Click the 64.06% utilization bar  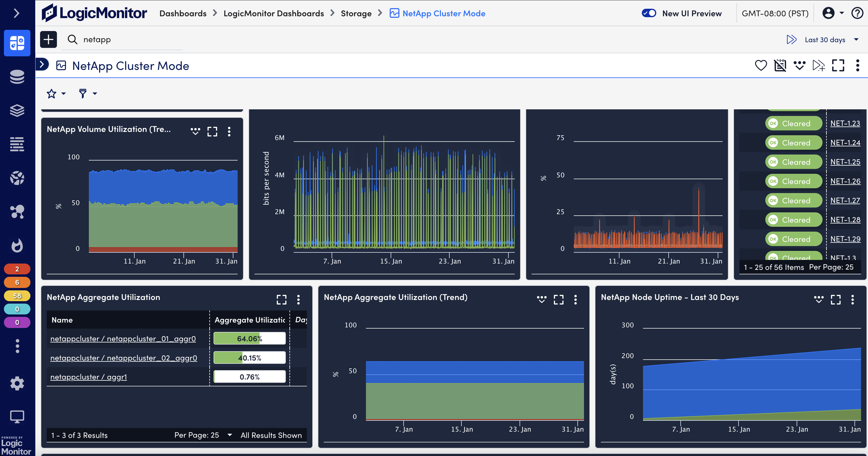[249, 338]
